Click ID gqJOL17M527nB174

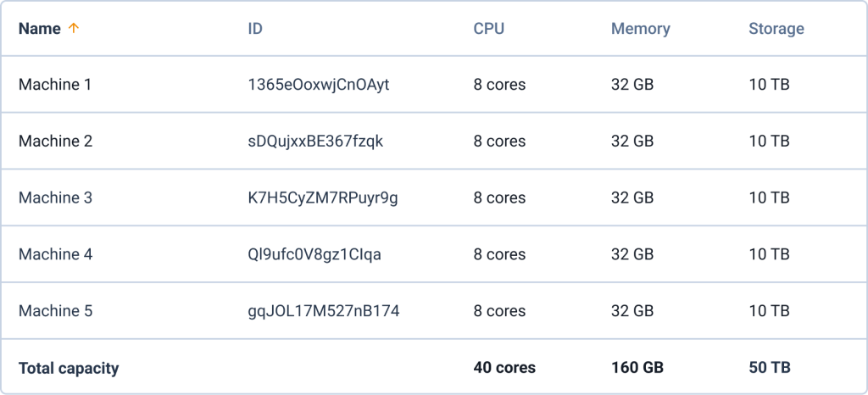(x=323, y=311)
